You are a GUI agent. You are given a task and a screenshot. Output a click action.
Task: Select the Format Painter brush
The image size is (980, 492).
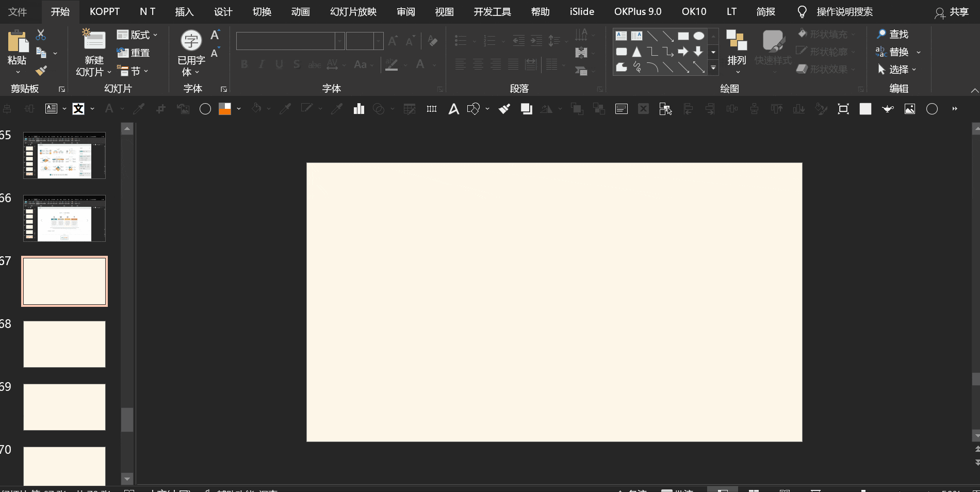[41, 71]
